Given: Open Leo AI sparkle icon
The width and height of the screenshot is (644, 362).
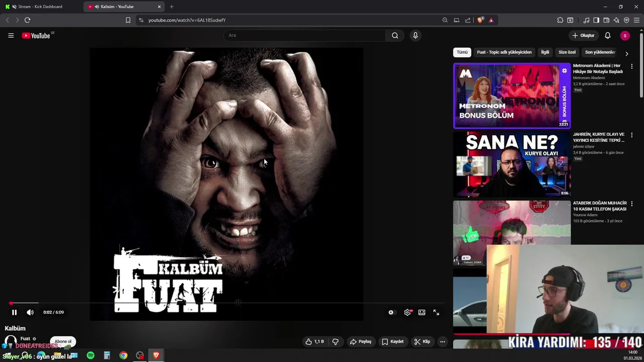Looking at the screenshot, I should click(x=616, y=20).
